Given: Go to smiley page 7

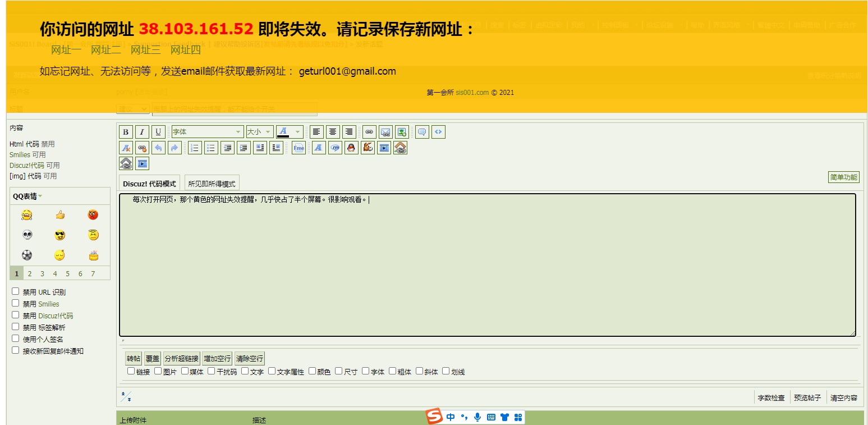Looking at the screenshot, I should click(93, 273).
